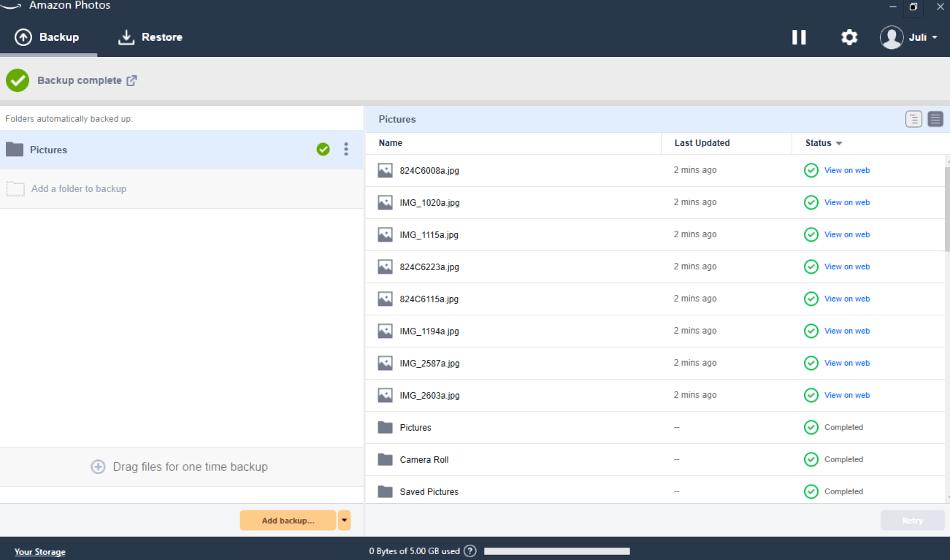The width and height of the screenshot is (950, 560).
Task: Open the dropdown arrow next to Add backup
Action: tap(344, 520)
